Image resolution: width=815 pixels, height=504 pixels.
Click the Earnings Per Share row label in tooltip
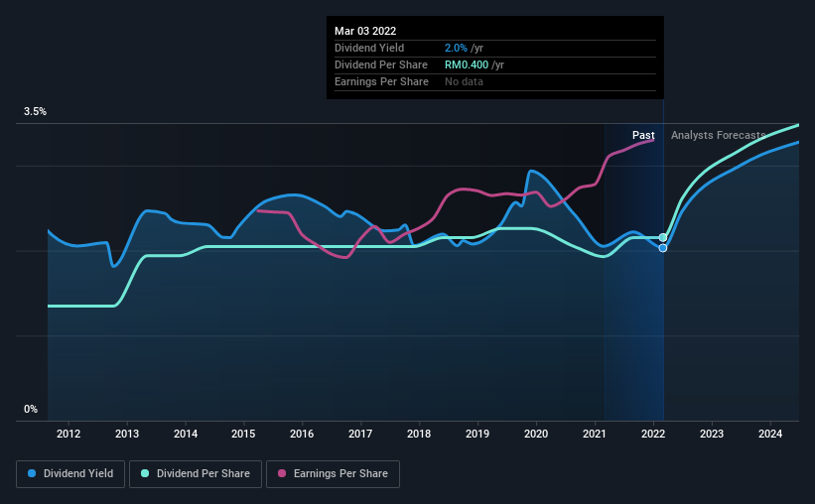click(x=381, y=81)
